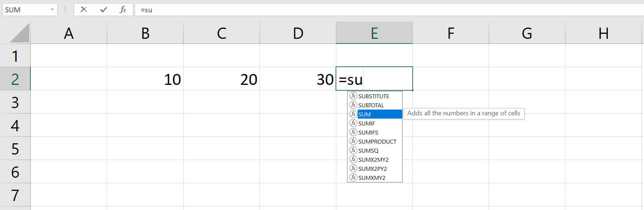Select column A header

pos(69,33)
